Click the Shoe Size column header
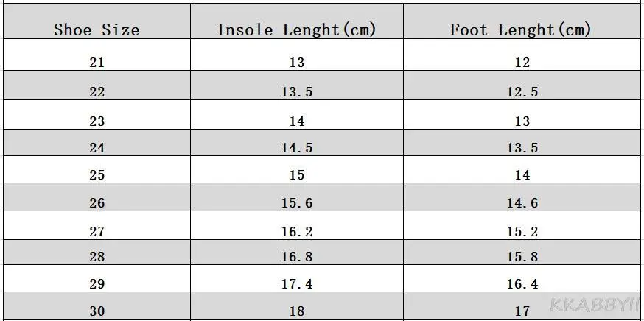 tap(97, 30)
